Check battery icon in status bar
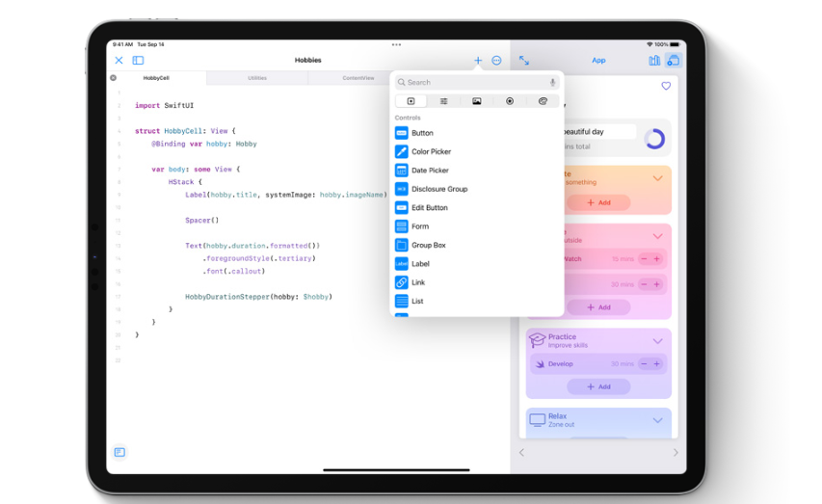Image resolution: width=822 pixels, height=504 pixels. 675,44
